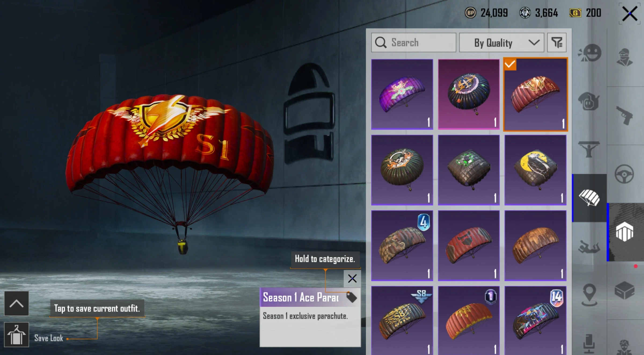Select the pistol weapons category icon
Screen dimensions: 644x355
(624, 116)
